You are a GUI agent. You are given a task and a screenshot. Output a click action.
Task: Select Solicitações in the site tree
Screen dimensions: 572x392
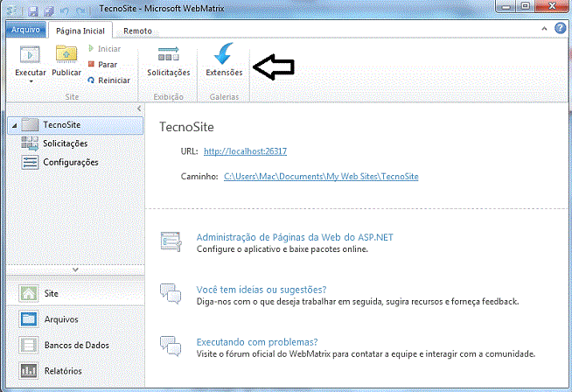pyautogui.click(x=66, y=143)
